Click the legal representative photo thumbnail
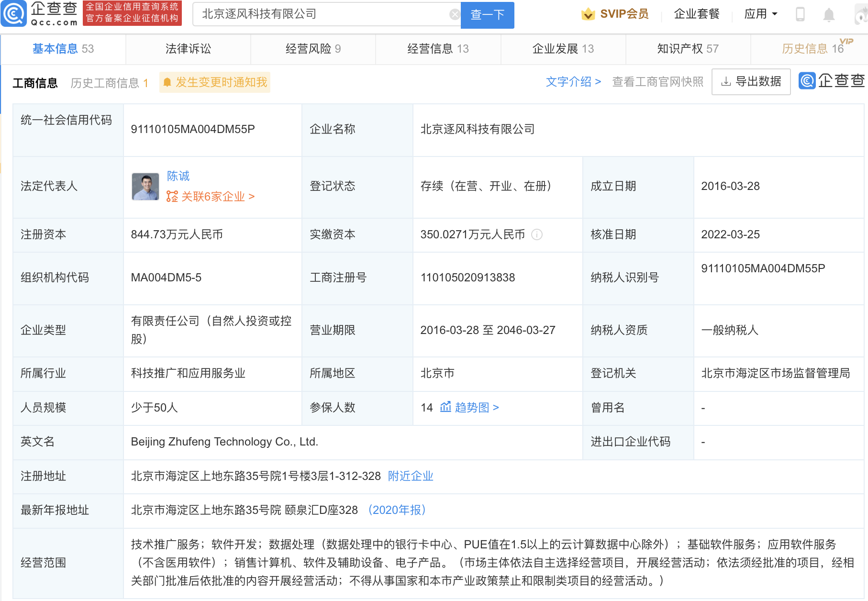This screenshot has height=601, width=868. pyautogui.click(x=145, y=187)
